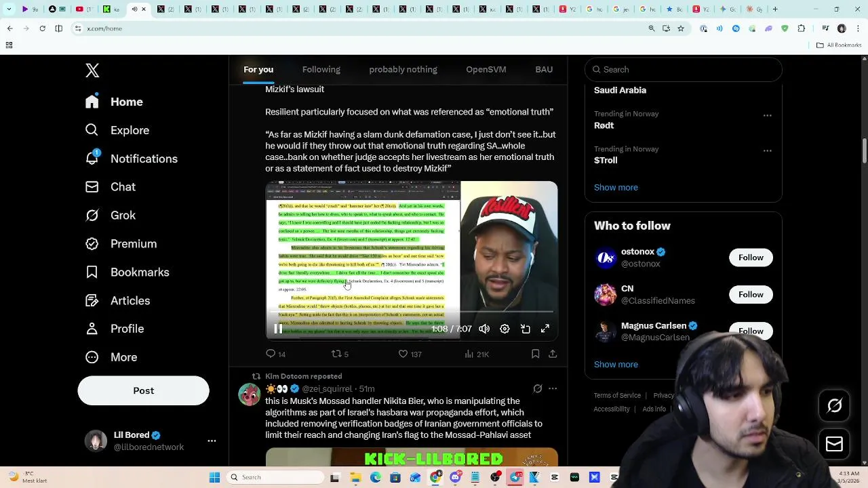Click the Post button
The height and width of the screenshot is (488, 868).
point(143,390)
